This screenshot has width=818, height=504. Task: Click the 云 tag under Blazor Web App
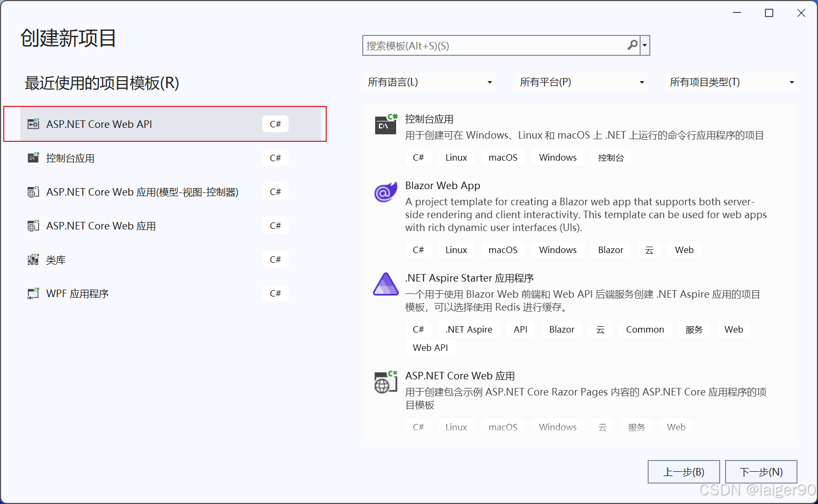click(x=649, y=250)
